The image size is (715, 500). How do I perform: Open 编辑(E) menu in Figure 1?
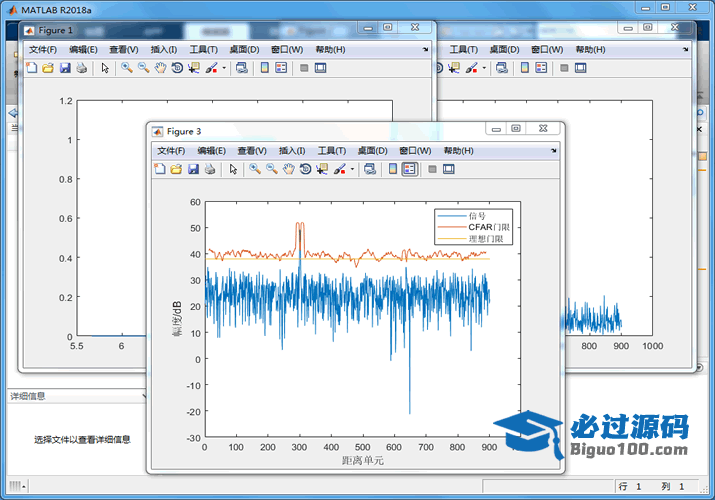coord(83,50)
